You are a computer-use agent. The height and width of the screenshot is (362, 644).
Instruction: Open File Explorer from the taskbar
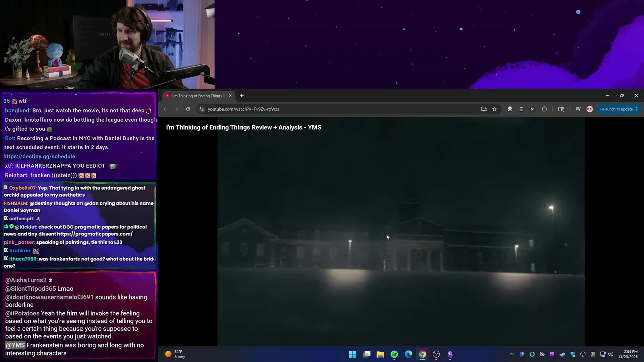(x=380, y=354)
